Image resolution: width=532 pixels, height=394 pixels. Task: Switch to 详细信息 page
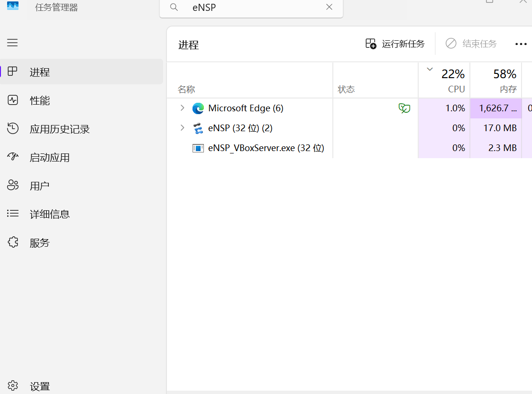82,214
